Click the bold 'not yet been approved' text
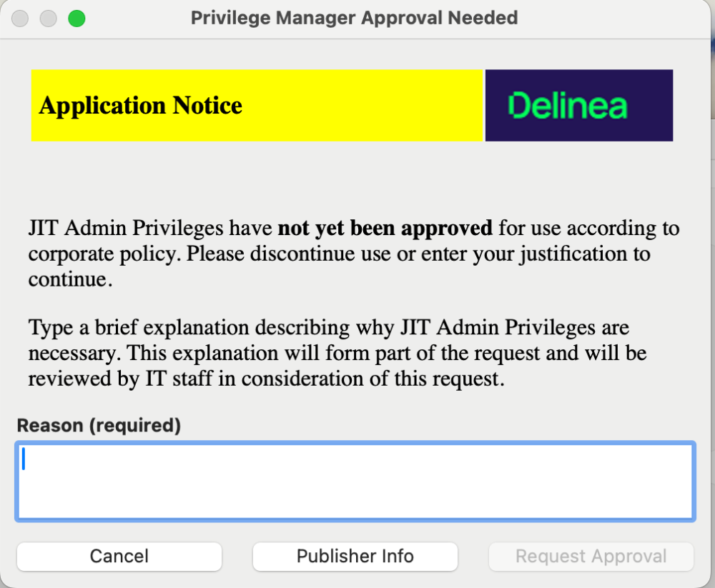Image resolution: width=715 pixels, height=588 pixels. pos(385,229)
